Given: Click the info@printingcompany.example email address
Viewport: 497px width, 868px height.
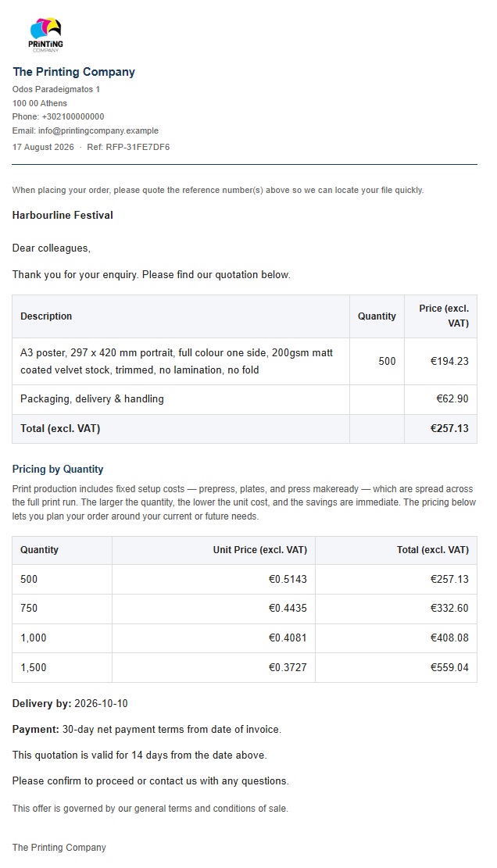Looking at the screenshot, I should tap(98, 130).
